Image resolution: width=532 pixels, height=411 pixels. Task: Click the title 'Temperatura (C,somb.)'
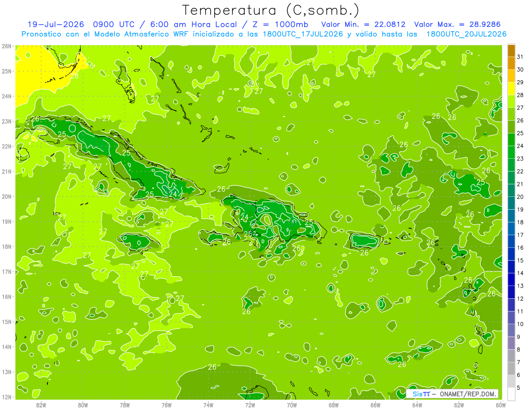tap(271, 10)
